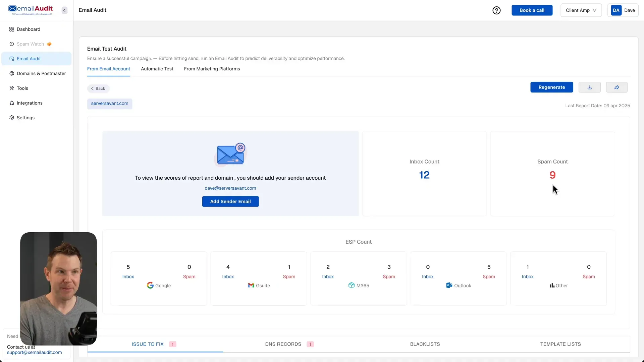
Task: Click the Spam Watch premium badge icon
Action: click(49, 44)
